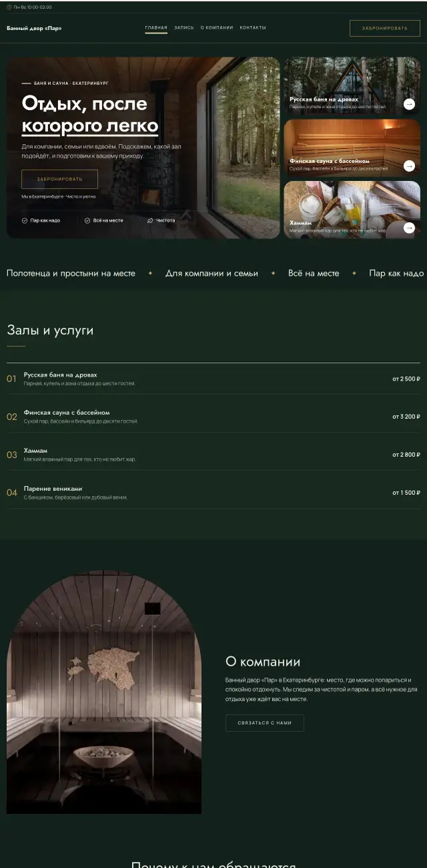This screenshot has height=868, width=427.
Task: Open arrow on Хаммам card
Action: tap(409, 228)
